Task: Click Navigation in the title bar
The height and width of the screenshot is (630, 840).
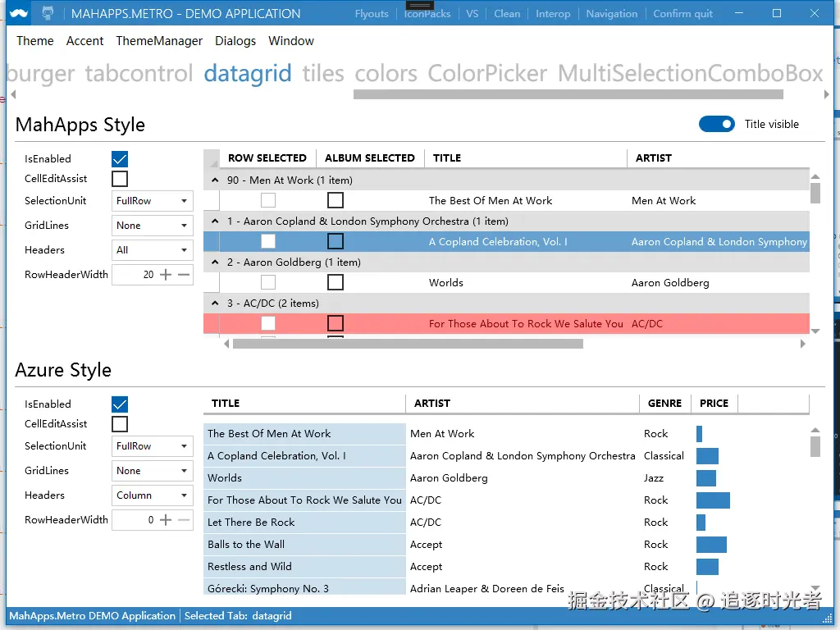Action: coord(612,14)
